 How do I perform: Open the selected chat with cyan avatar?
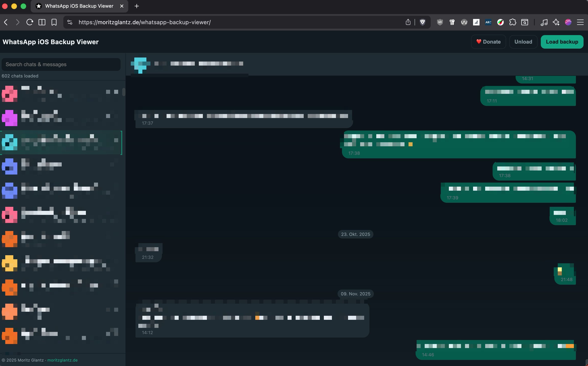pos(61,143)
